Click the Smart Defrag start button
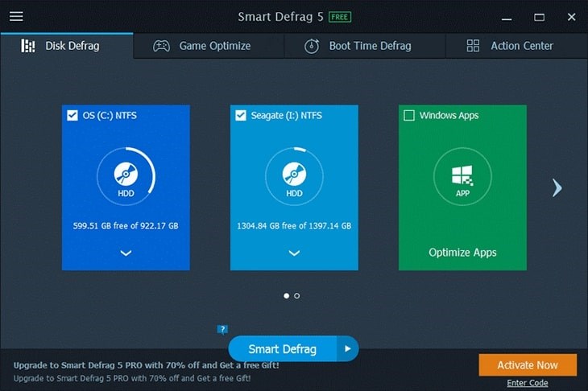 (x=282, y=349)
